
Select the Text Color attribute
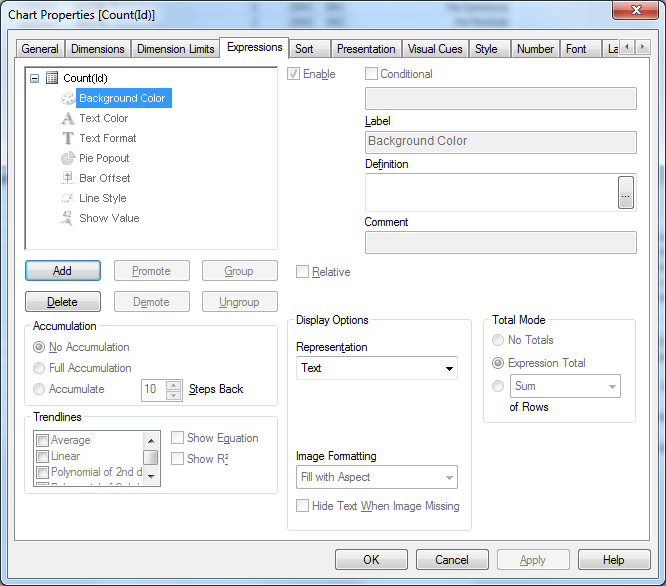point(104,118)
